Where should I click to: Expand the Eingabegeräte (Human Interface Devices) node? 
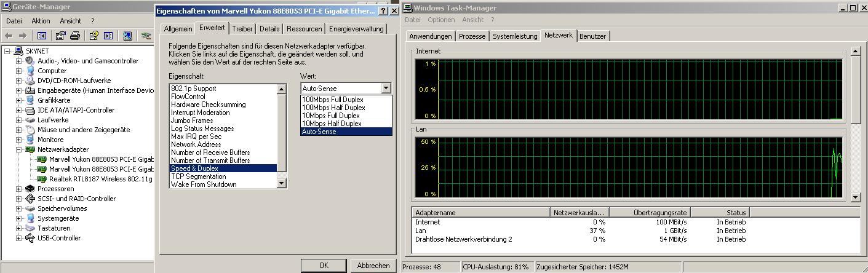click(19, 90)
